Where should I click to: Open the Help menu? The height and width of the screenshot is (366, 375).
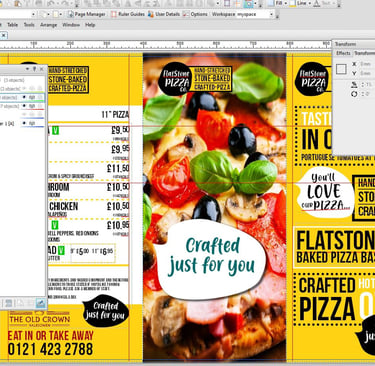[90, 25]
